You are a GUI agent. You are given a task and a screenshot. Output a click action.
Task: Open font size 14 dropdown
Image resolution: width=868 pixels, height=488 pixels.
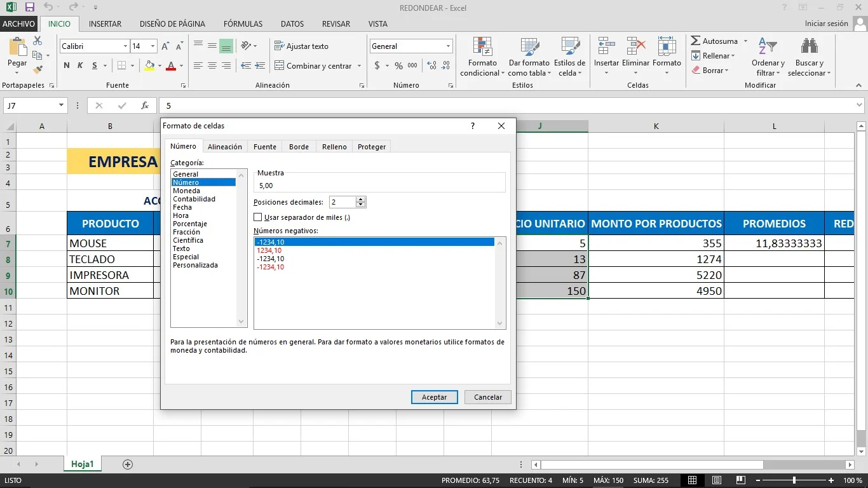click(x=153, y=46)
